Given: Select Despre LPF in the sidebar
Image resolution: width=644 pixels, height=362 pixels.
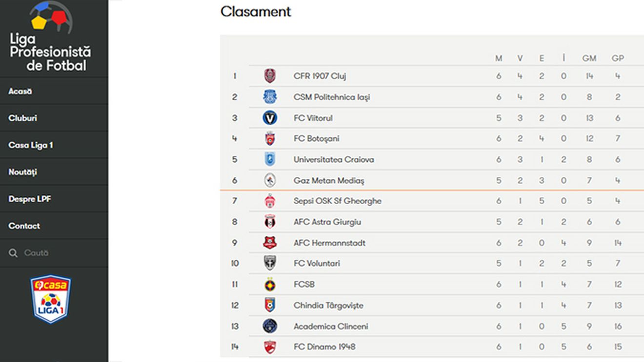Looking at the screenshot, I should click(x=30, y=199).
